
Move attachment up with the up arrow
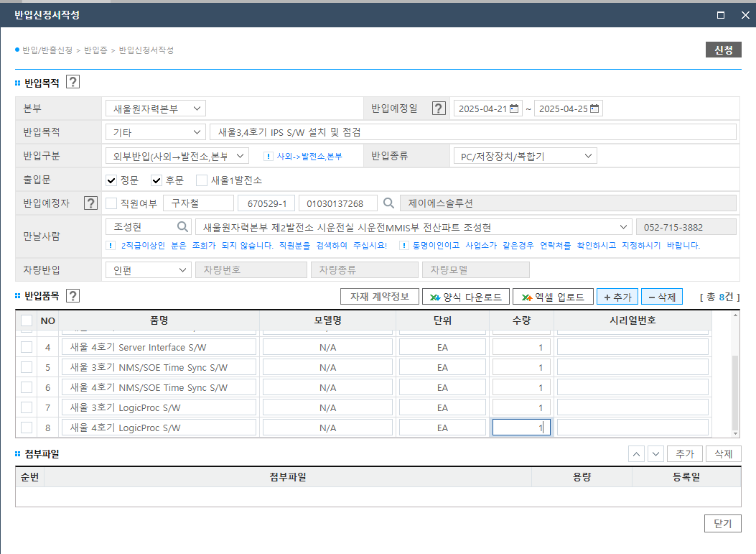[x=636, y=453]
